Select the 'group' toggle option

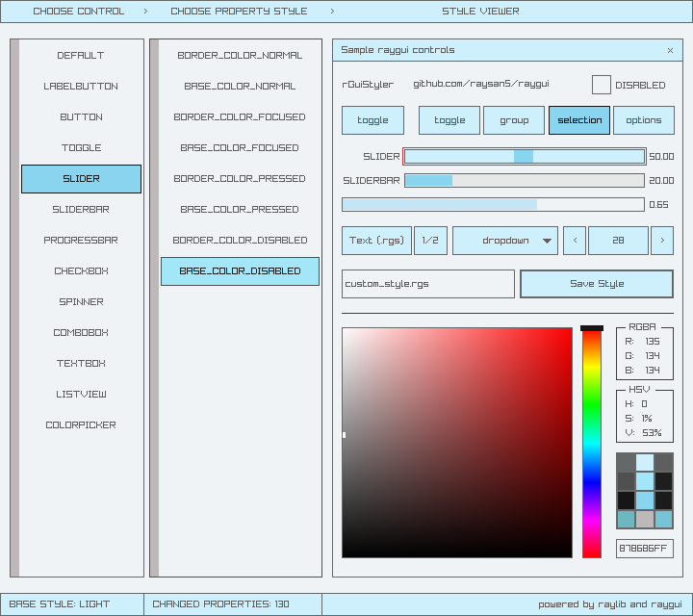pos(514,120)
